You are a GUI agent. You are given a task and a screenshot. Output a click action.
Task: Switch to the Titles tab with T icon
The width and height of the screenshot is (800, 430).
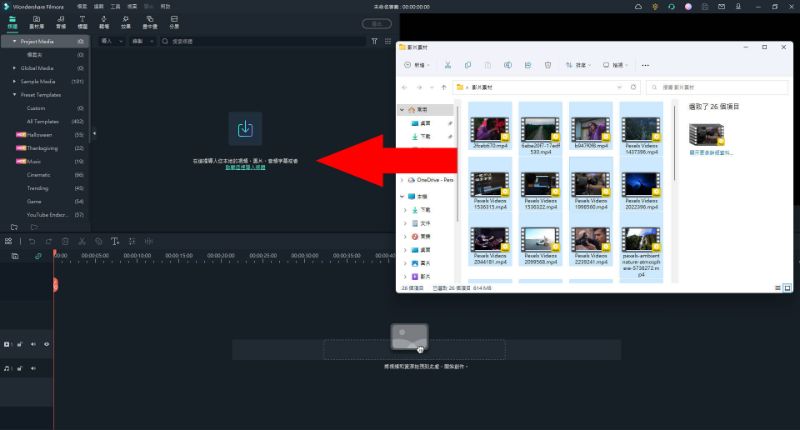point(82,22)
